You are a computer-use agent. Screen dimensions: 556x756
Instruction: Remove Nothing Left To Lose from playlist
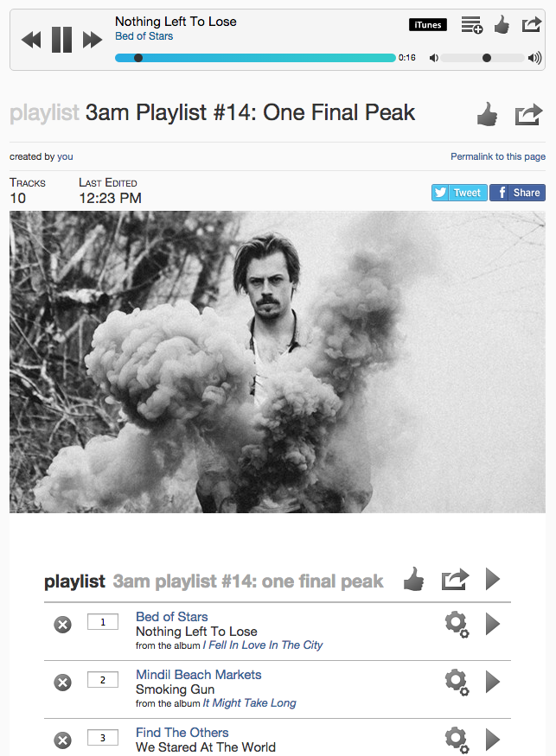tap(62, 625)
